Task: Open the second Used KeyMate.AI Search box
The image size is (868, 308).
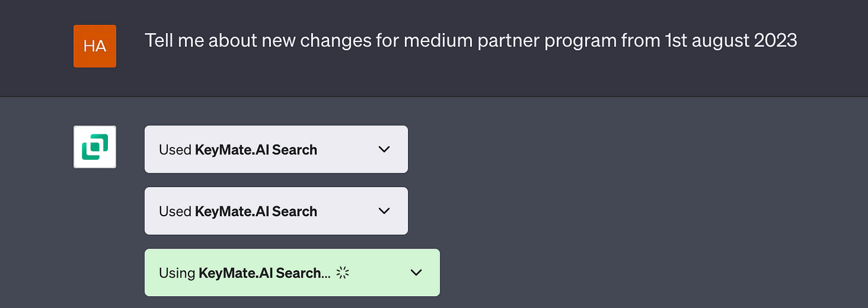Action: [276, 211]
